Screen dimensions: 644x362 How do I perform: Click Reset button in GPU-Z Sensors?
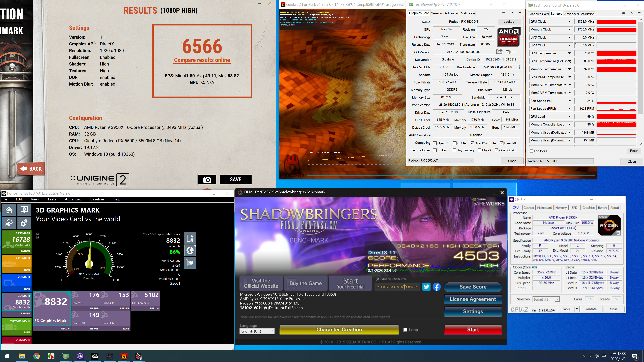point(634,151)
